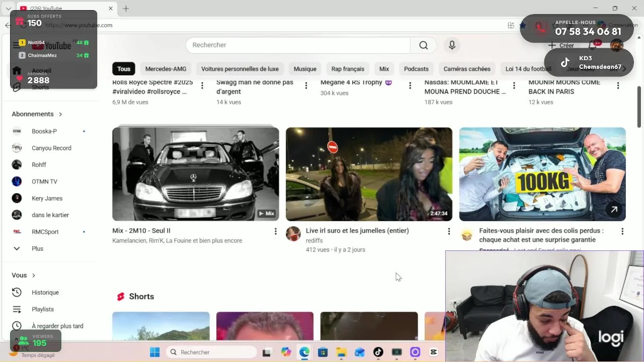Open the Mix - 2M10 Mercedes thumbnail
Screen dimensions: 644x362
pos(196,174)
